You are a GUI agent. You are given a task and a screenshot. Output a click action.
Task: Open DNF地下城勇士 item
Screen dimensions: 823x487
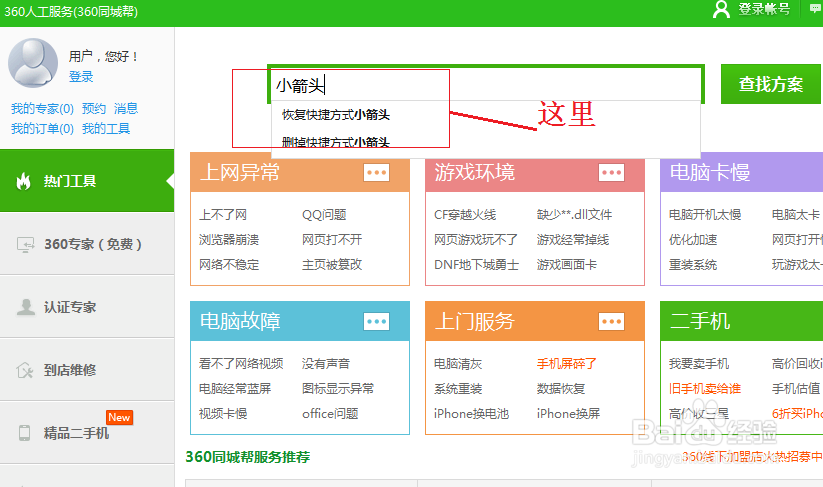coord(476,265)
